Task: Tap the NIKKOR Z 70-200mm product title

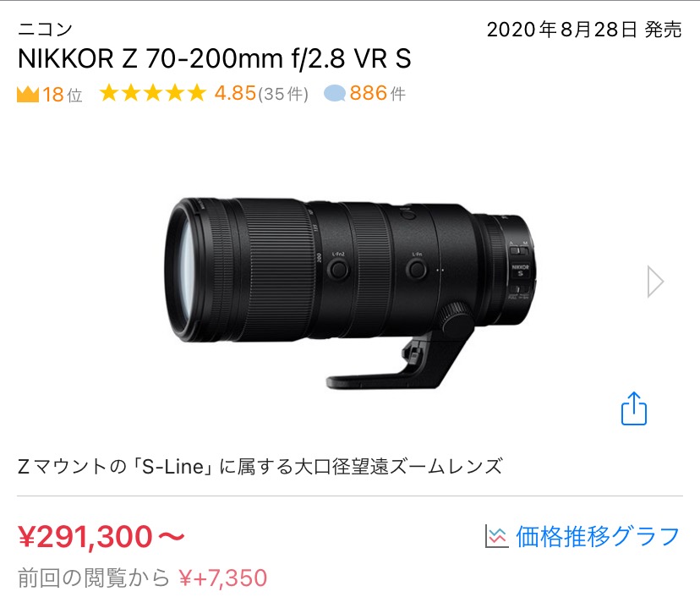Action: [214, 58]
